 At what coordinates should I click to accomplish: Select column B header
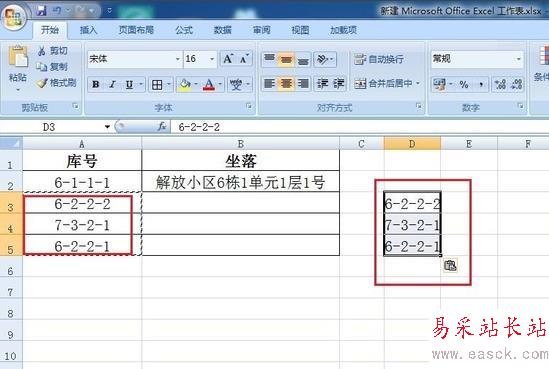(x=241, y=144)
